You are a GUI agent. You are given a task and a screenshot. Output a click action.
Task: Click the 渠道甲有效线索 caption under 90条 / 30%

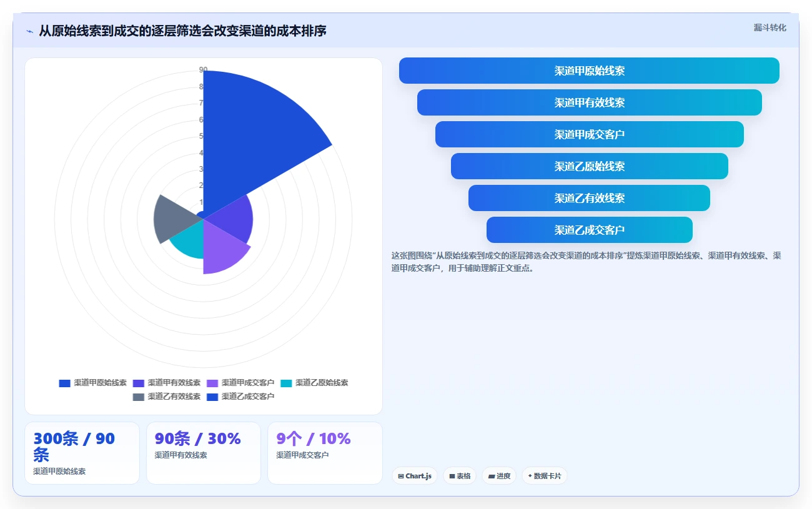point(181,455)
